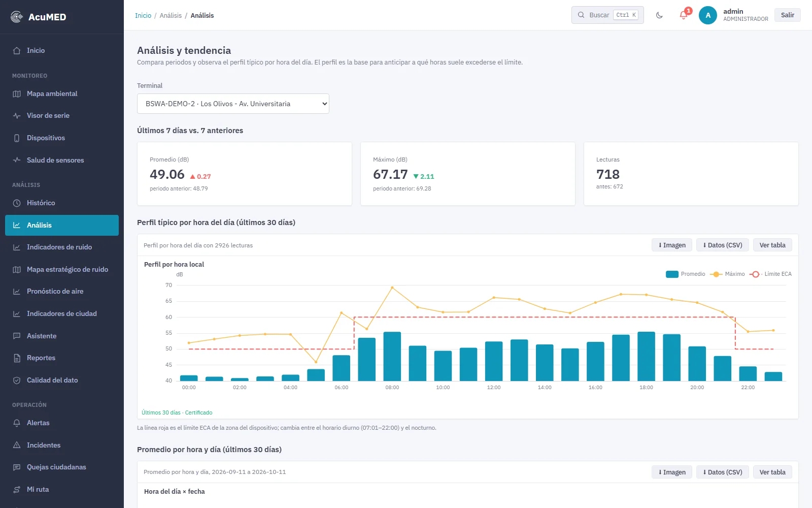The image size is (812, 508).
Task: Click the Reportes document icon
Action: tap(17, 358)
